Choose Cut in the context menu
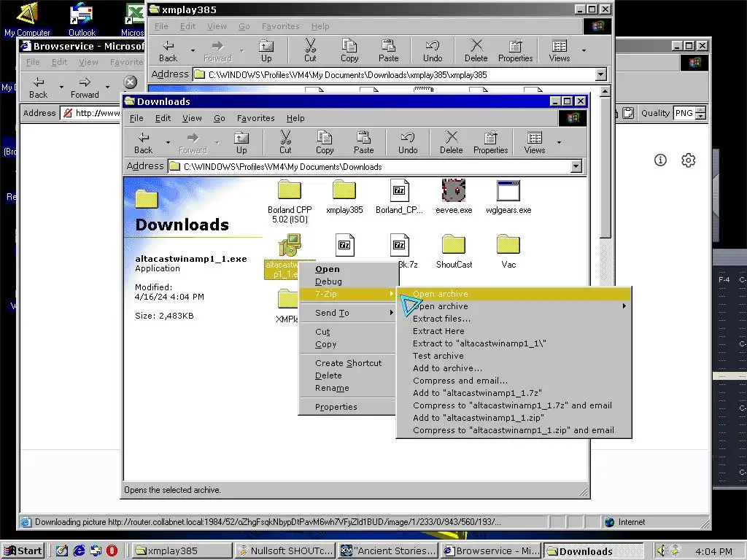 point(347,332)
